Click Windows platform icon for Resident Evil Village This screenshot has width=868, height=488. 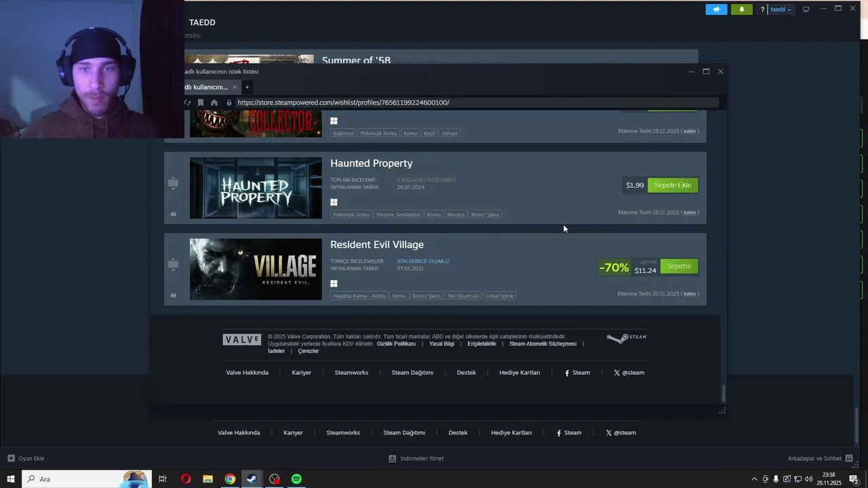click(x=334, y=283)
